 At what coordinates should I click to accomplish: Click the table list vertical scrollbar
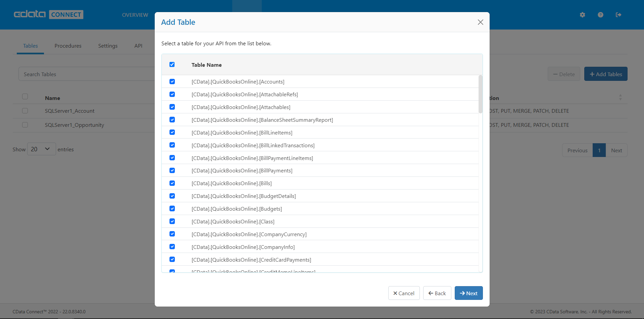point(480,95)
